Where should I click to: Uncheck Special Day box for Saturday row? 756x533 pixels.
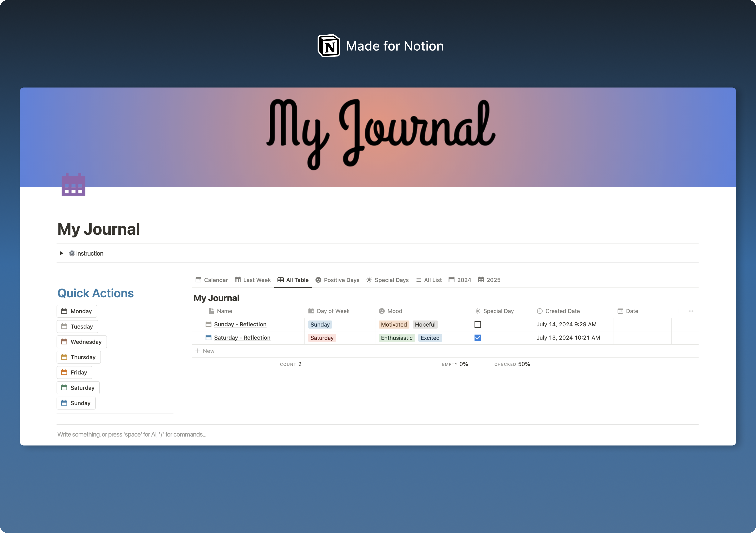pos(477,338)
